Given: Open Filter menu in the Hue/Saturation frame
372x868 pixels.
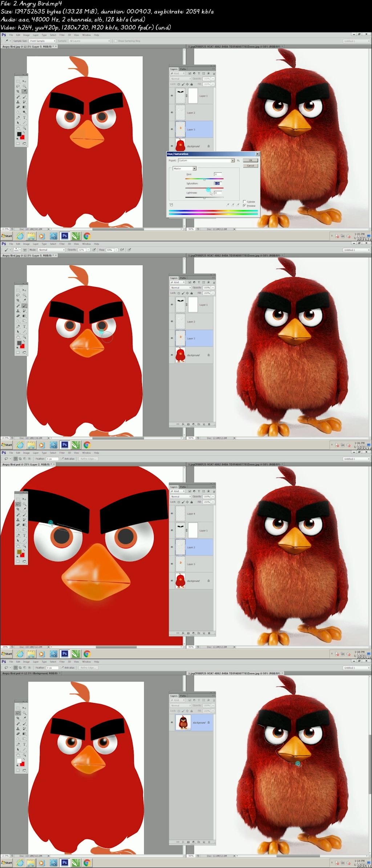Looking at the screenshot, I should coord(62,35).
